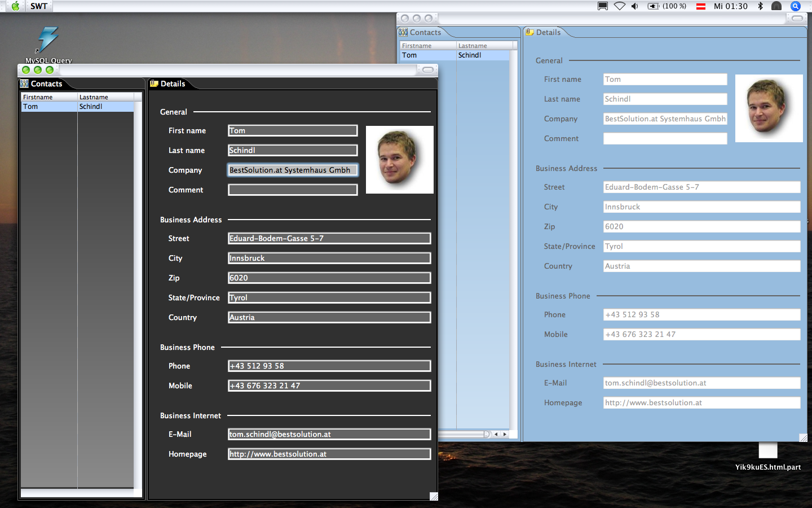Focus the Homepage field in blue window
Viewport: 812px width, 508px height.
[702, 403]
